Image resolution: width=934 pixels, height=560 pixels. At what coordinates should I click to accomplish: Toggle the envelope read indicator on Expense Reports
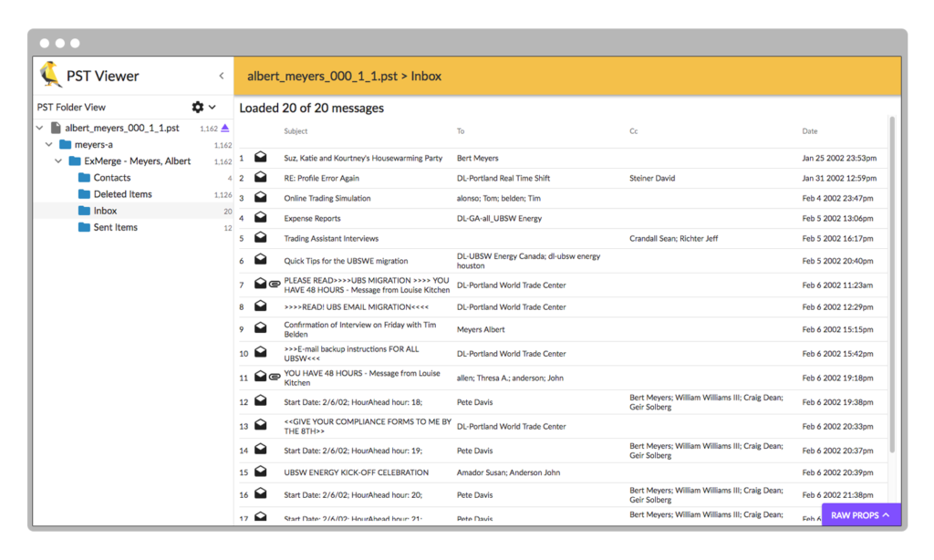click(260, 218)
